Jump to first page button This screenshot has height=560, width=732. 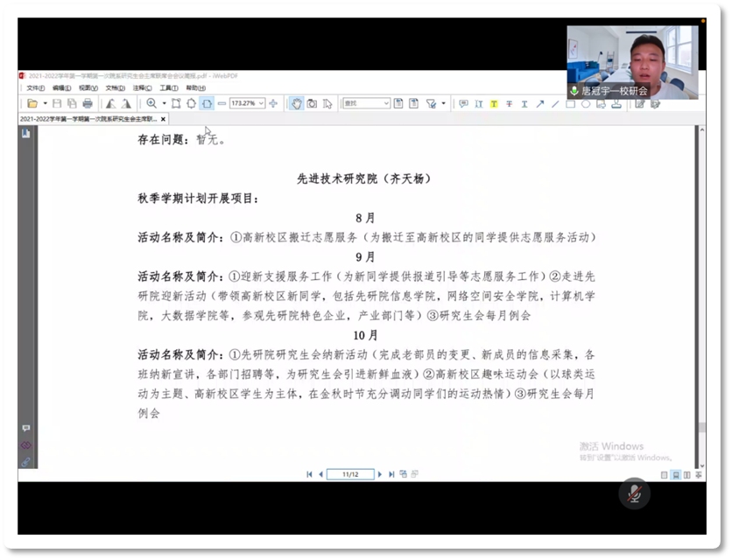pyautogui.click(x=309, y=474)
